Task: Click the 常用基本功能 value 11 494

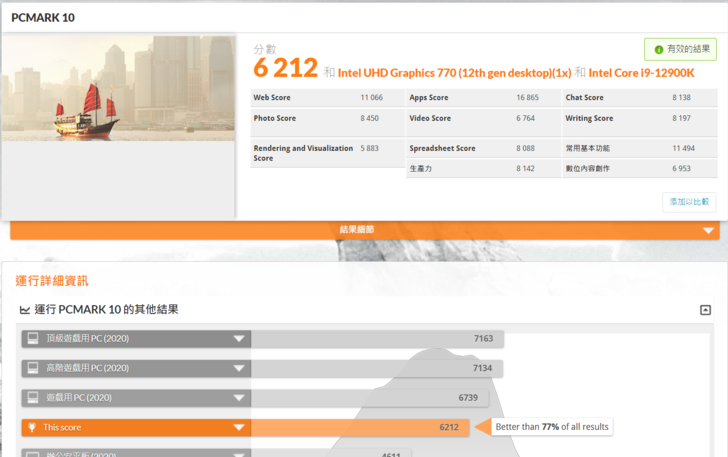Action: pos(683,149)
